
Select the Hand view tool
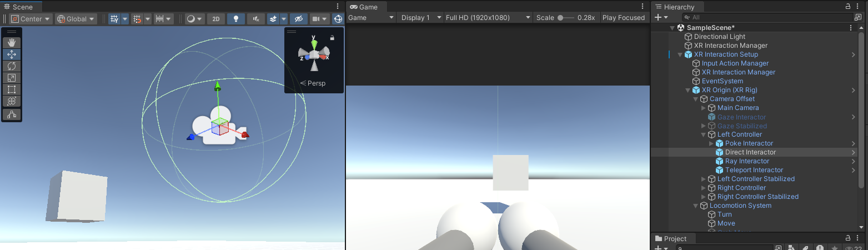[12, 43]
